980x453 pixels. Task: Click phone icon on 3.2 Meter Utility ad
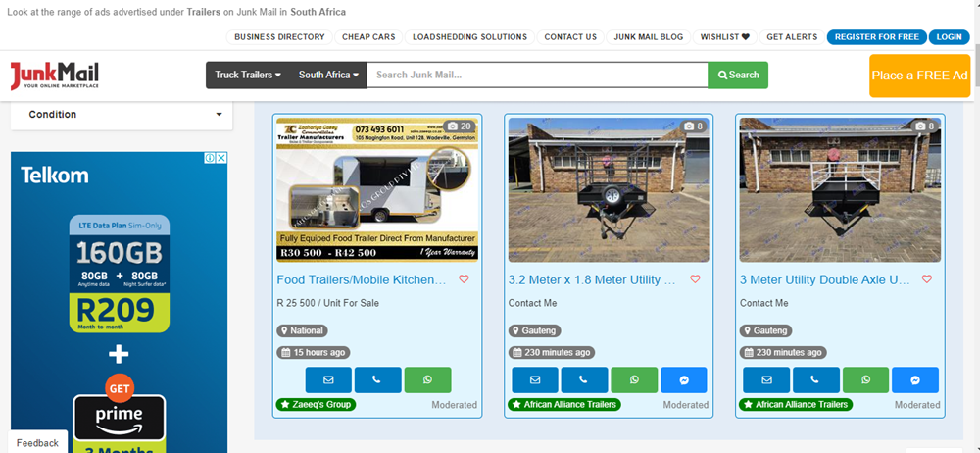click(x=584, y=379)
